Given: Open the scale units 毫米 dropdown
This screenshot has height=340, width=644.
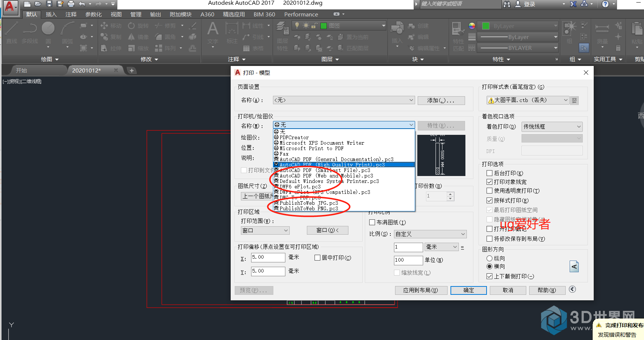Looking at the screenshot, I should click(441, 247).
